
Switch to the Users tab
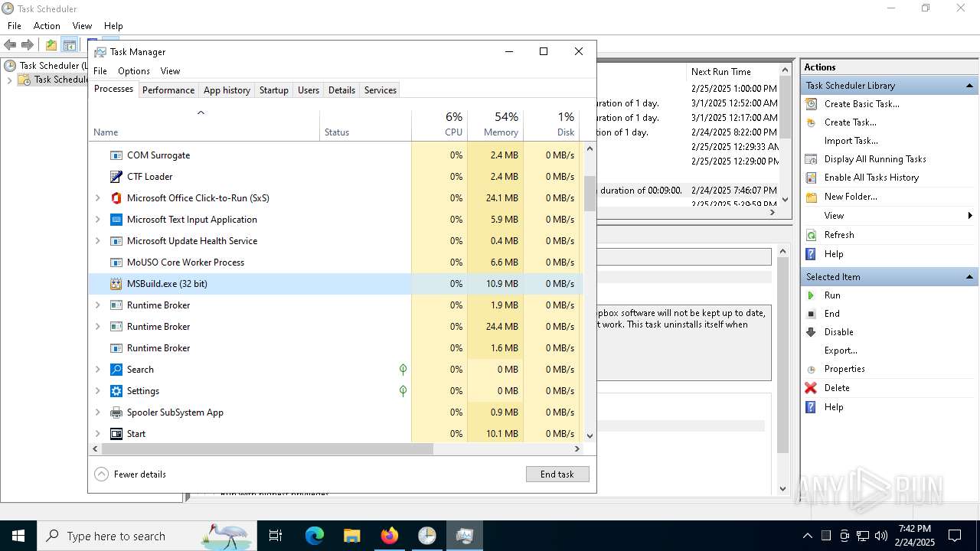click(x=309, y=90)
